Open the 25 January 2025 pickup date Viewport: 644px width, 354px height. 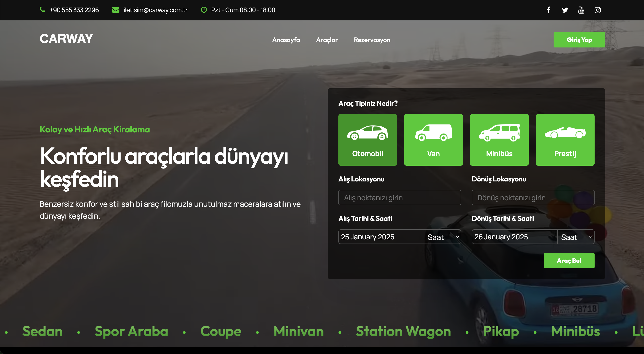tap(381, 237)
